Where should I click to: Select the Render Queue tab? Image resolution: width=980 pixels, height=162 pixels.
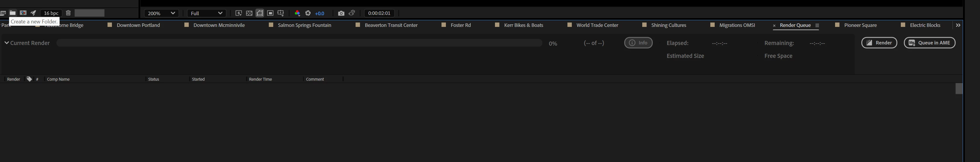(x=795, y=25)
